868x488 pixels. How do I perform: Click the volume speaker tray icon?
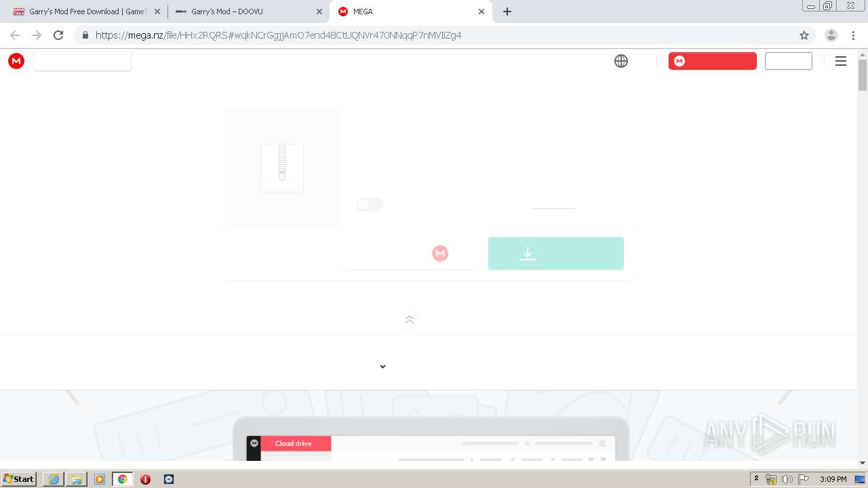pyautogui.click(x=787, y=479)
